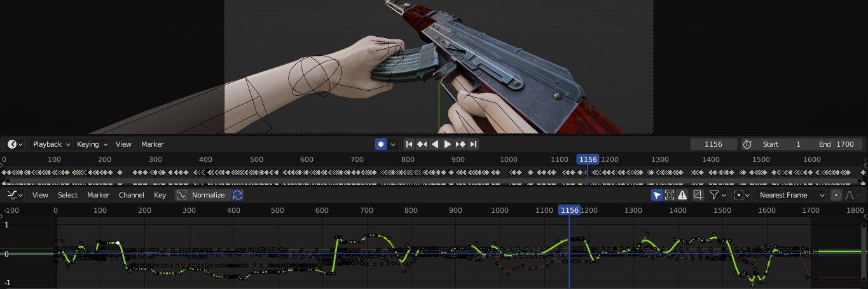This screenshot has height=289, width=868.
Task: Play the animation forward
Action: coord(448,144)
